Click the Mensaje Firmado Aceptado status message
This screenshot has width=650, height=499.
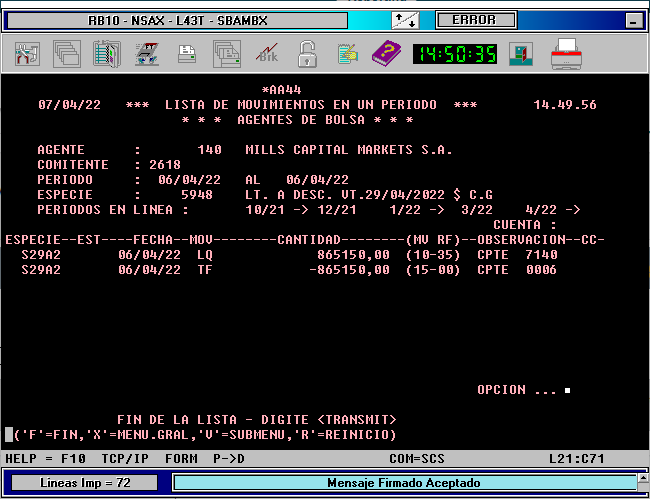click(404, 483)
